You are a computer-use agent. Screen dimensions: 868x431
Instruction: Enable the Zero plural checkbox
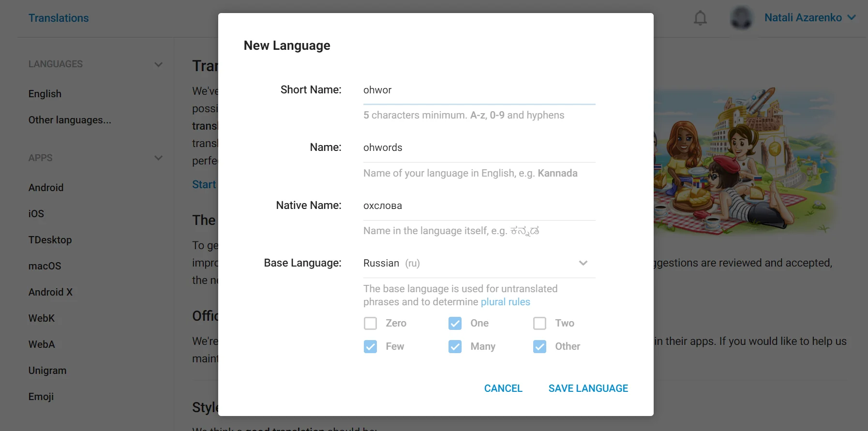tap(370, 323)
